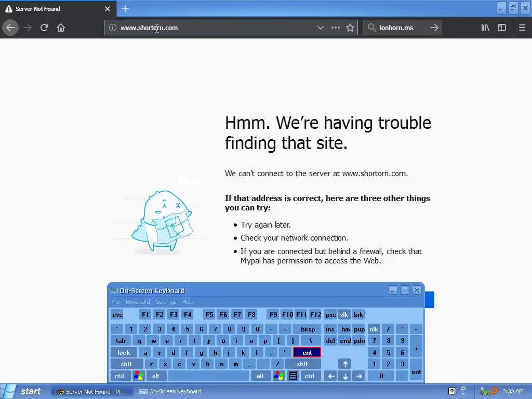Screen dimensions: 532x399
Task: Click the orange magnifier tray icon
Action: [494, 391]
